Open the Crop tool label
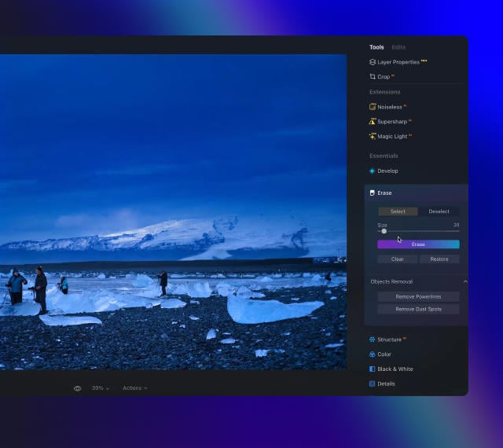Viewport: 503px width, 448px height. [384, 77]
